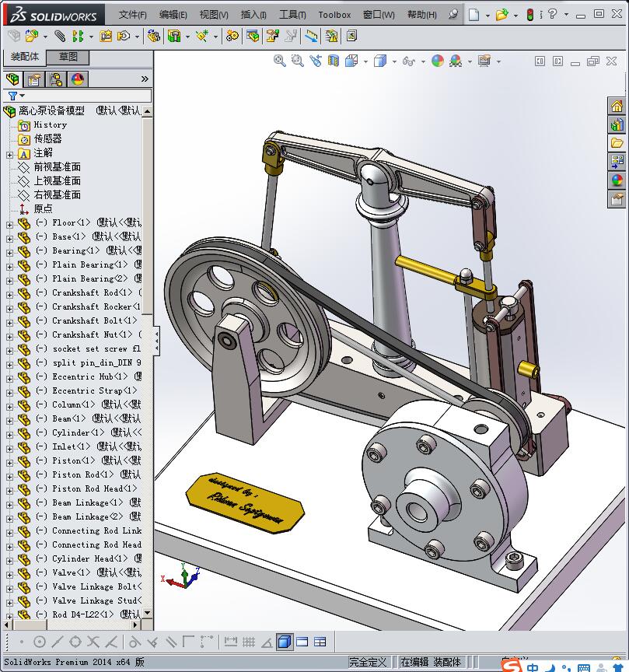Open the FeatureManager design tree tab
The width and height of the screenshot is (629, 672).
coord(12,79)
